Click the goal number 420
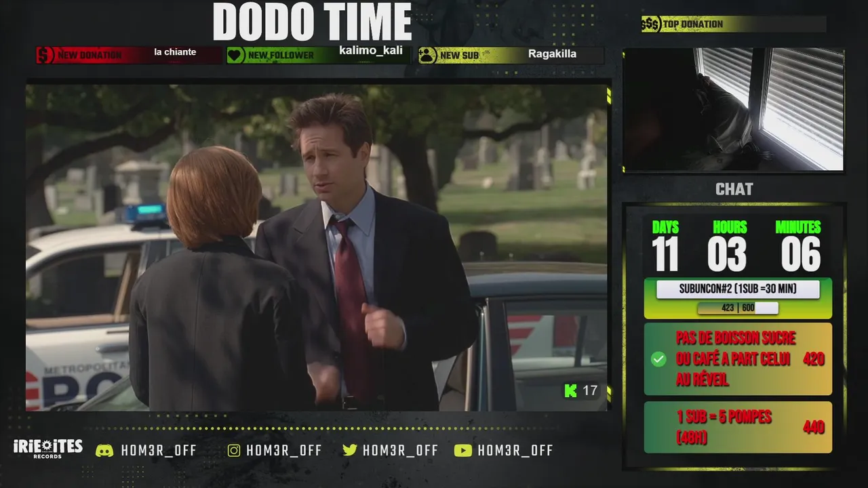 pos(814,359)
